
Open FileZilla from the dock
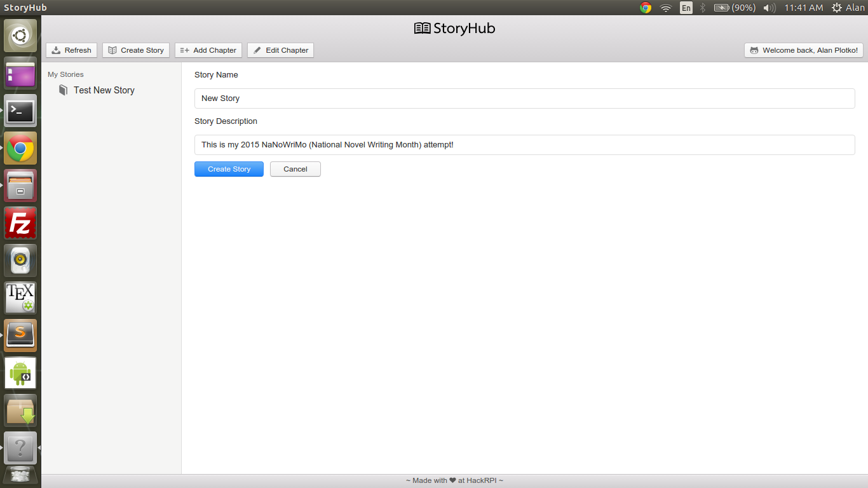(20, 223)
